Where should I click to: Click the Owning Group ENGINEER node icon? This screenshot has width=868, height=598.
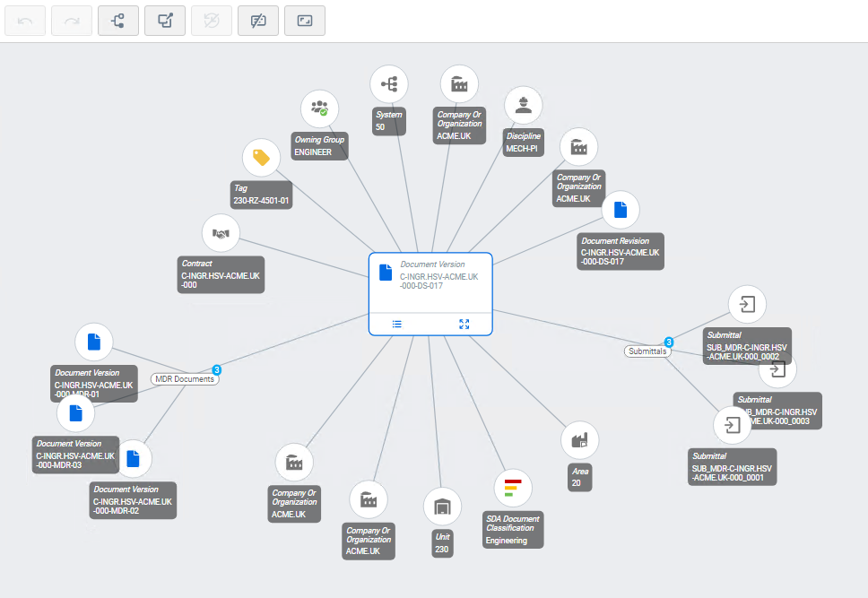click(319, 109)
